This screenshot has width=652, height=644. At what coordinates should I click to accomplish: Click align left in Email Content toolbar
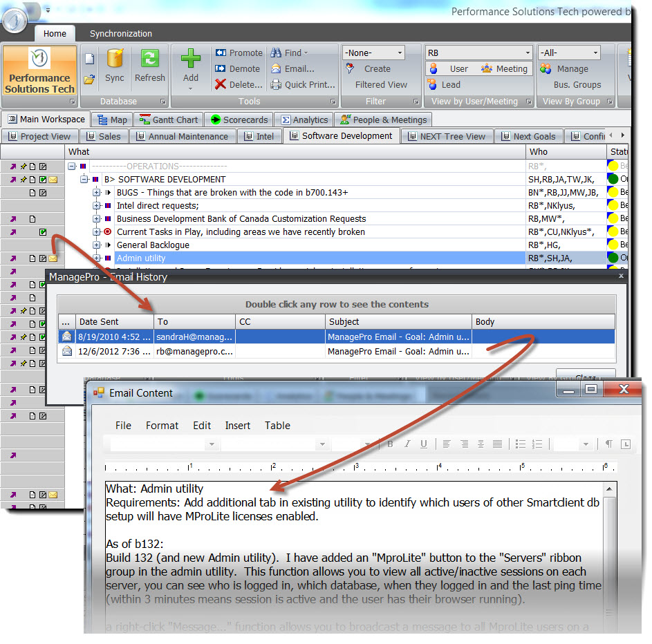[x=447, y=444]
